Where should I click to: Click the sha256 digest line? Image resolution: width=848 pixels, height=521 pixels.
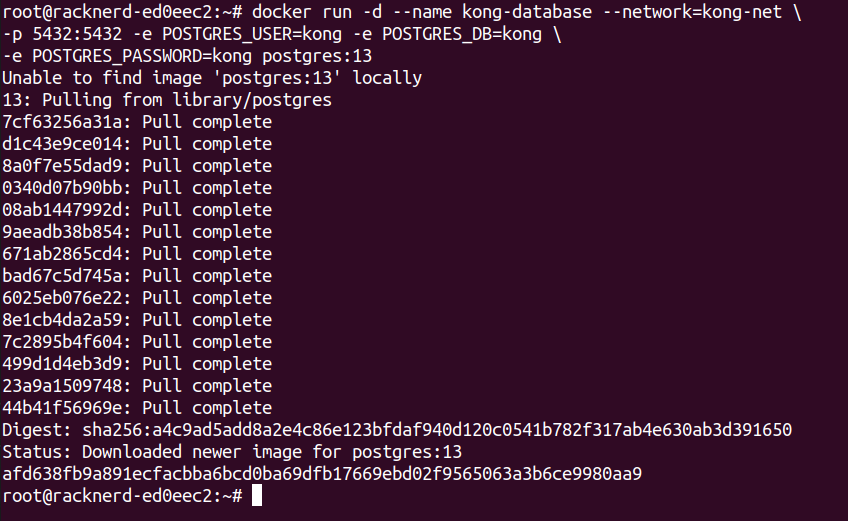coord(397,430)
